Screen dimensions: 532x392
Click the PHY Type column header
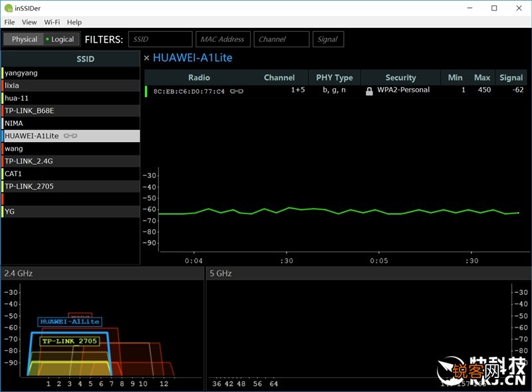[x=334, y=78]
